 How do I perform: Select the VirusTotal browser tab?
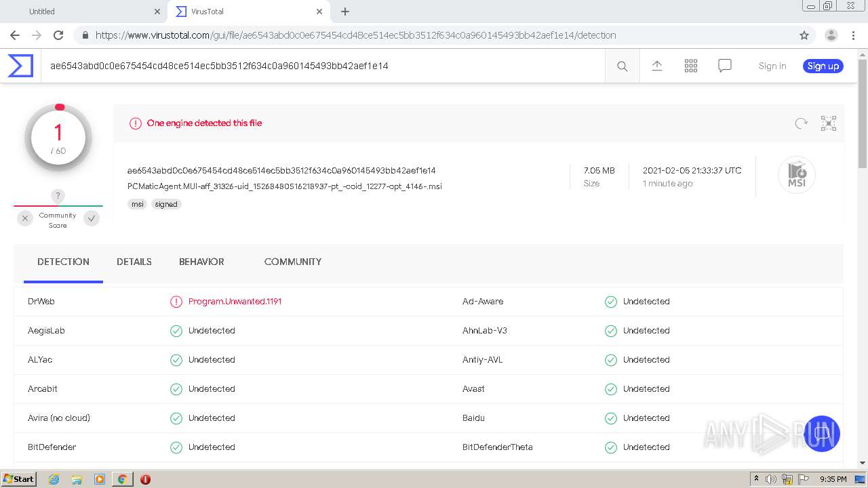(x=249, y=12)
